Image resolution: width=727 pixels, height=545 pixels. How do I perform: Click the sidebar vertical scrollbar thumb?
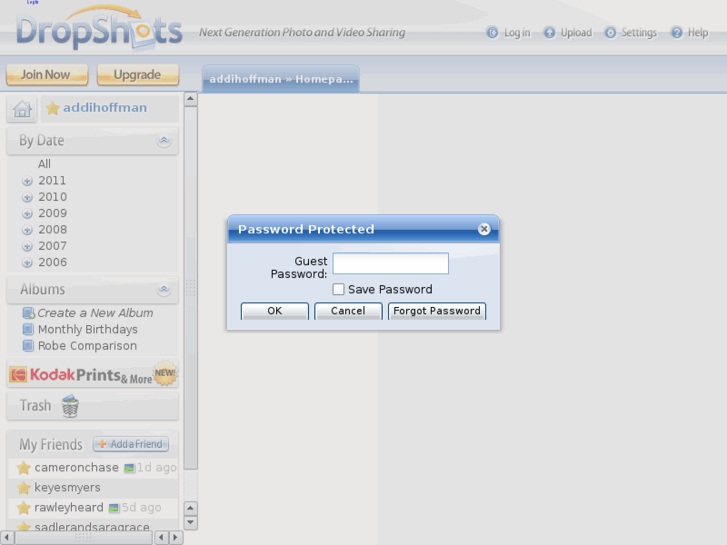pos(191,288)
